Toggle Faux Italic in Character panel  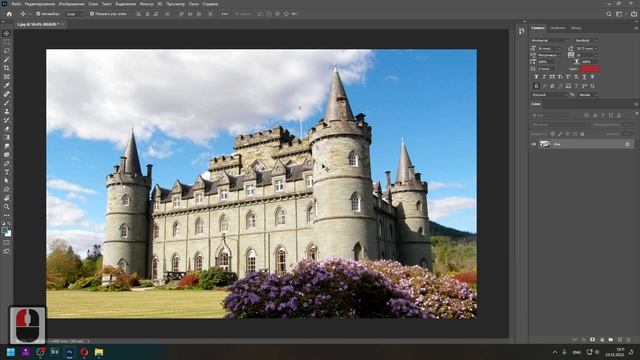[x=544, y=77]
